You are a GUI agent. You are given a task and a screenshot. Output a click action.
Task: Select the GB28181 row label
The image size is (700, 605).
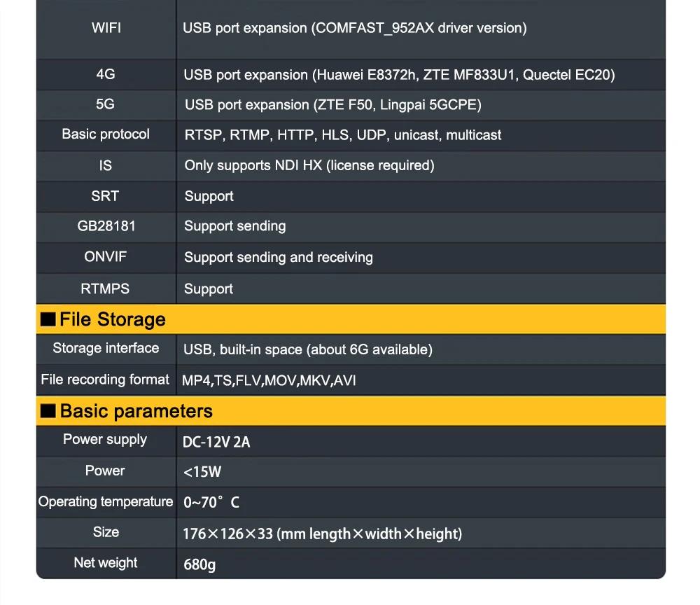[x=106, y=226]
